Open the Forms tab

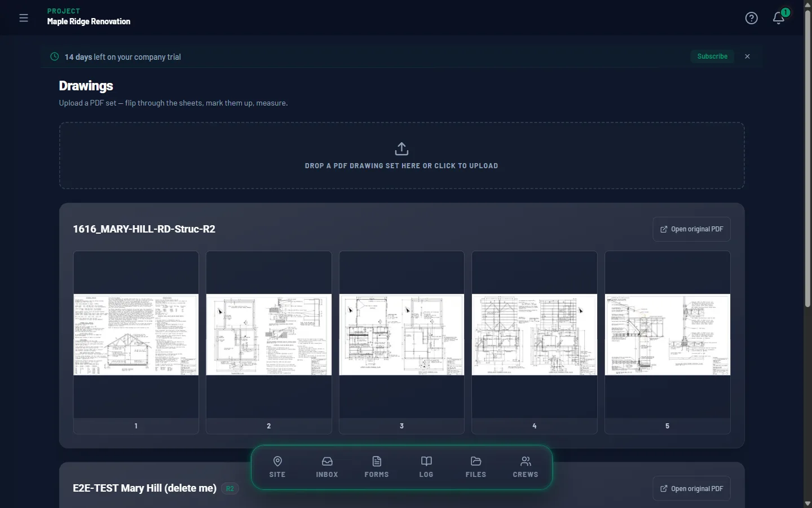pos(377,467)
